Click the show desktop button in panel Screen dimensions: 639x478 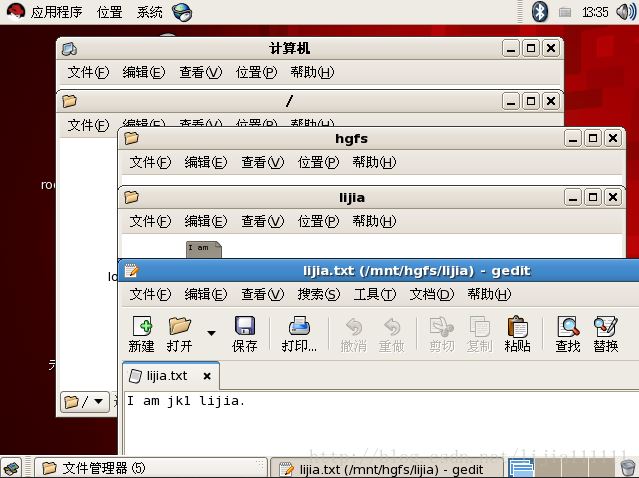pyautogui.click(x=11, y=468)
